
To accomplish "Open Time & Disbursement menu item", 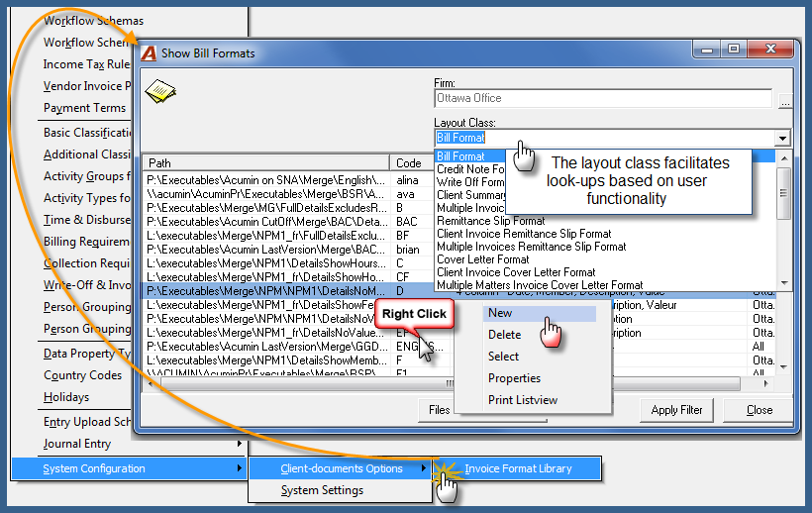I will coord(87,220).
